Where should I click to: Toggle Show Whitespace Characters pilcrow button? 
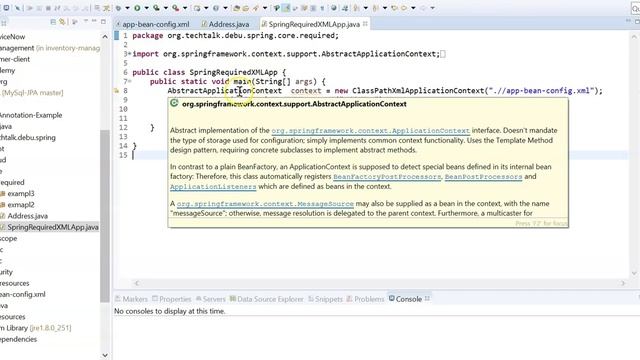coord(322,8)
